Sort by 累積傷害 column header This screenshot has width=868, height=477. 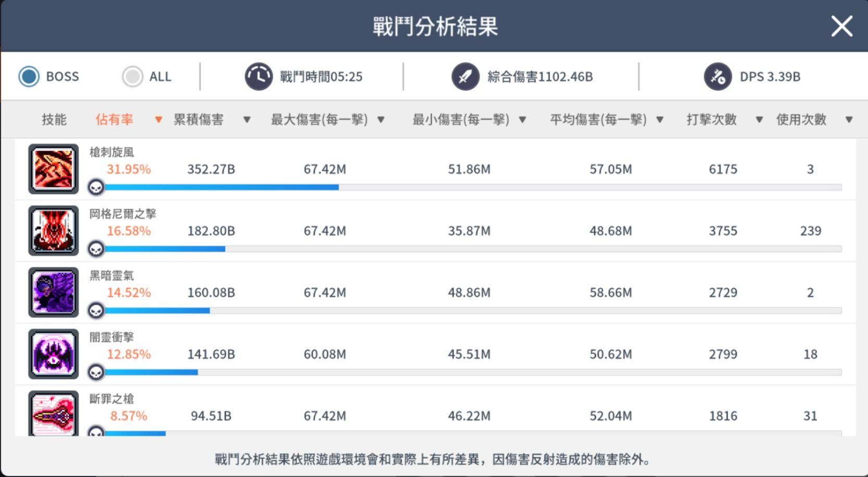pyautogui.click(x=198, y=119)
